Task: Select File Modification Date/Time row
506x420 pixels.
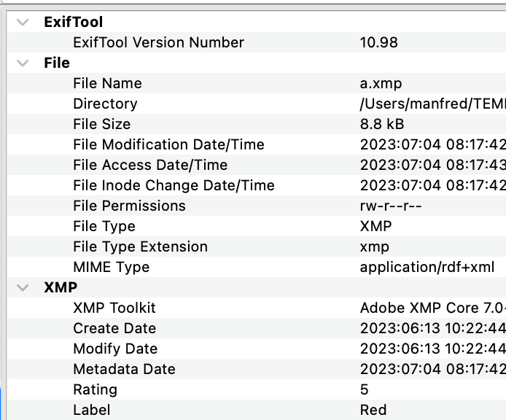Action: (x=168, y=144)
